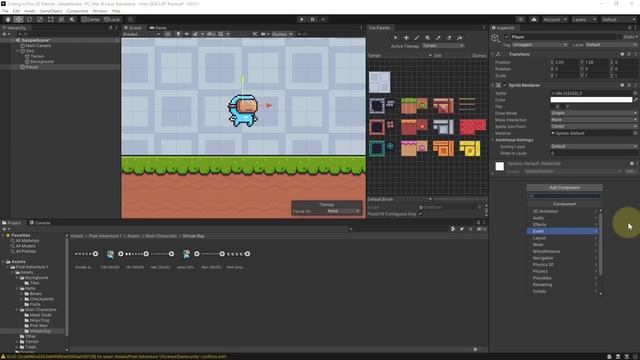Toggle the Center pivot mode button

[91, 19]
